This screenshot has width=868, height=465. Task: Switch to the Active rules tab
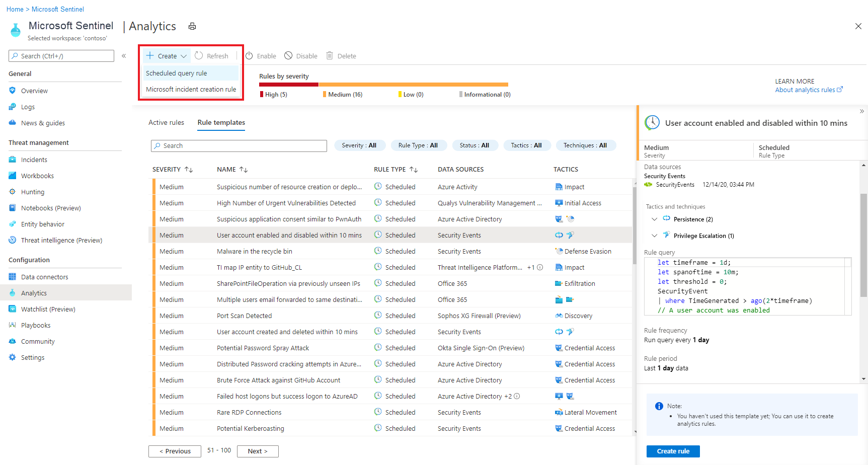166,123
